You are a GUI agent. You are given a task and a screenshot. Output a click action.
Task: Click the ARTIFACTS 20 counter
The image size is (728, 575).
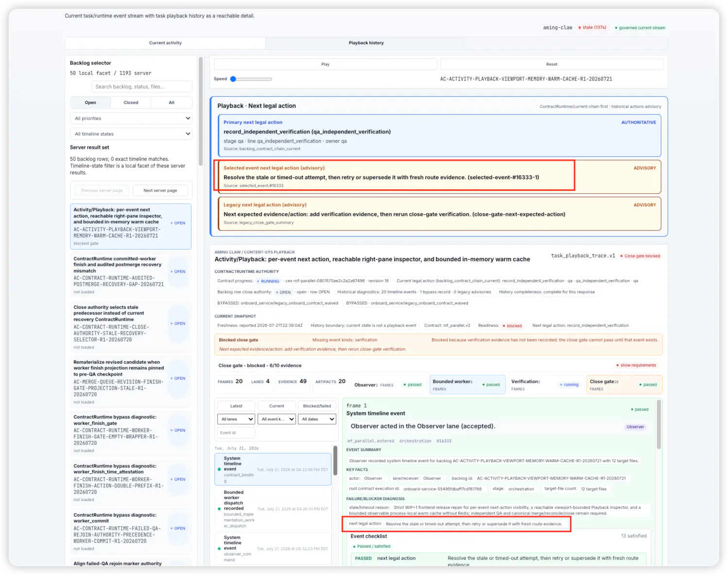pyautogui.click(x=330, y=382)
